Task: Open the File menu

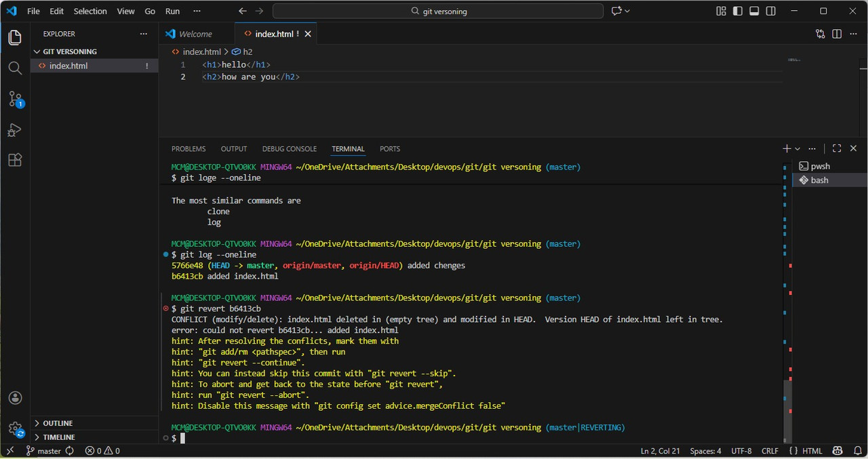Action: [x=33, y=11]
